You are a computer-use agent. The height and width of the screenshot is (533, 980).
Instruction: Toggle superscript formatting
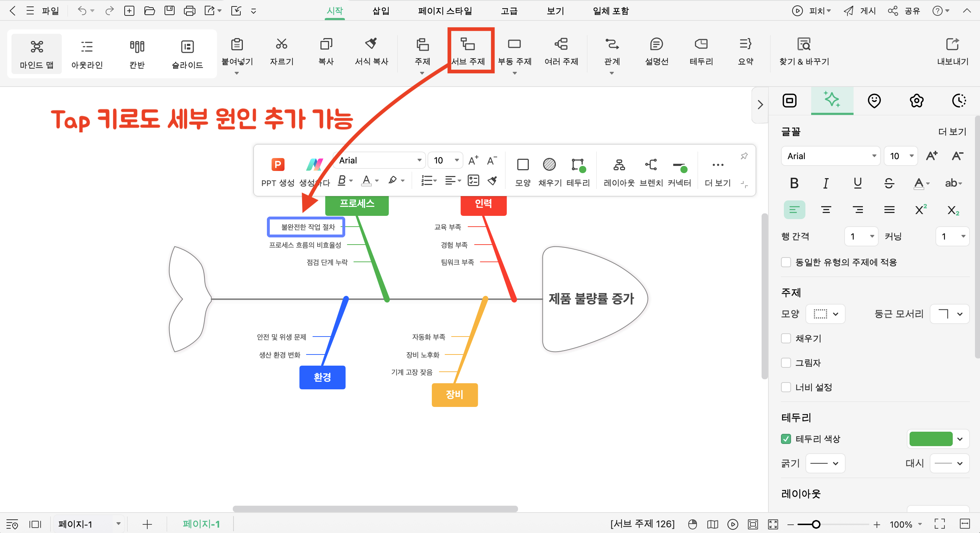point(921,210)
